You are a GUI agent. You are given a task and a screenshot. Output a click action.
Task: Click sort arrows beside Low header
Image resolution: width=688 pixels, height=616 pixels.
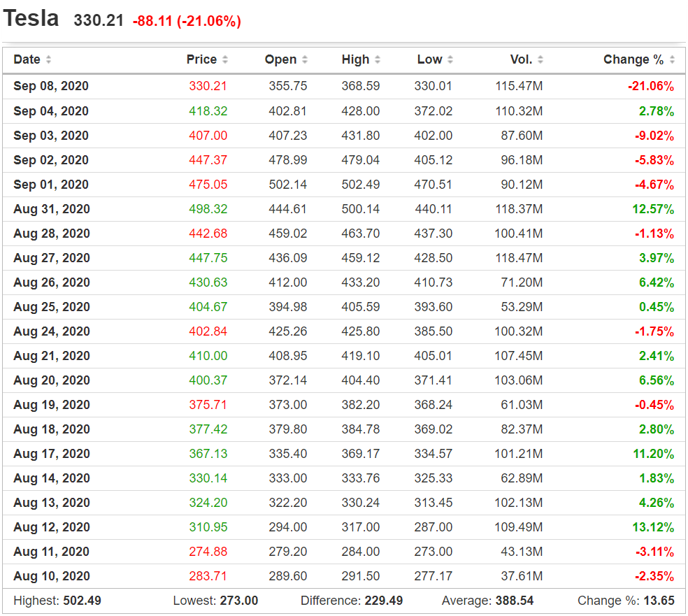pos(450,59)
